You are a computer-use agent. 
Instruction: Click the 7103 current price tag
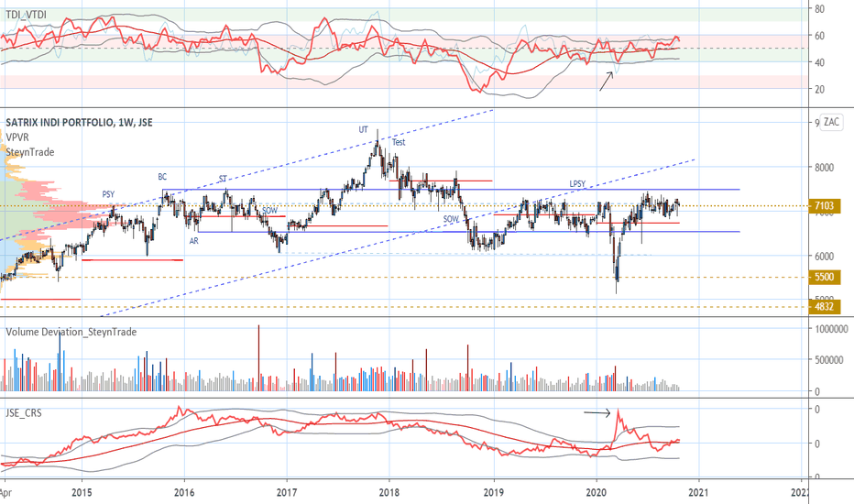[x=824, y=205]
